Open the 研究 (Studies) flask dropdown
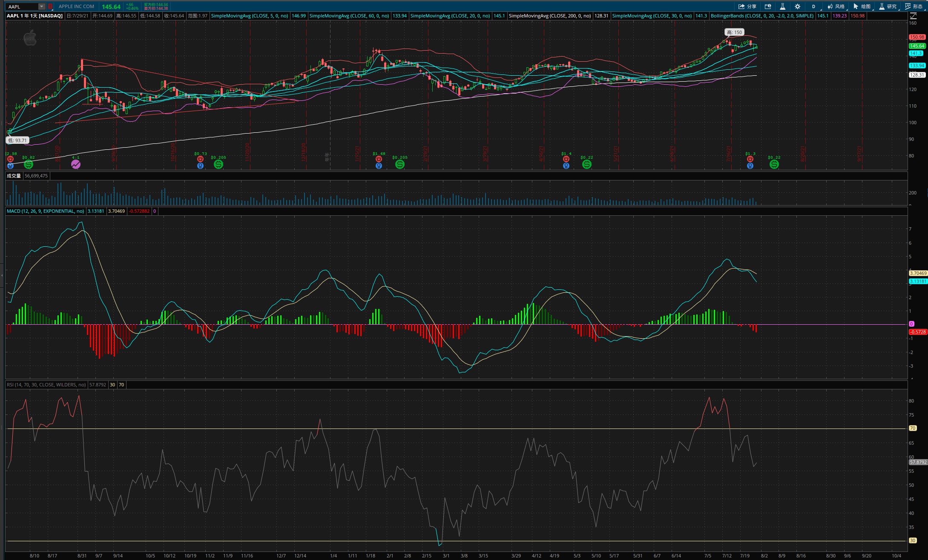Viewport: 928px width, 560px height. (x=888, y=6)
